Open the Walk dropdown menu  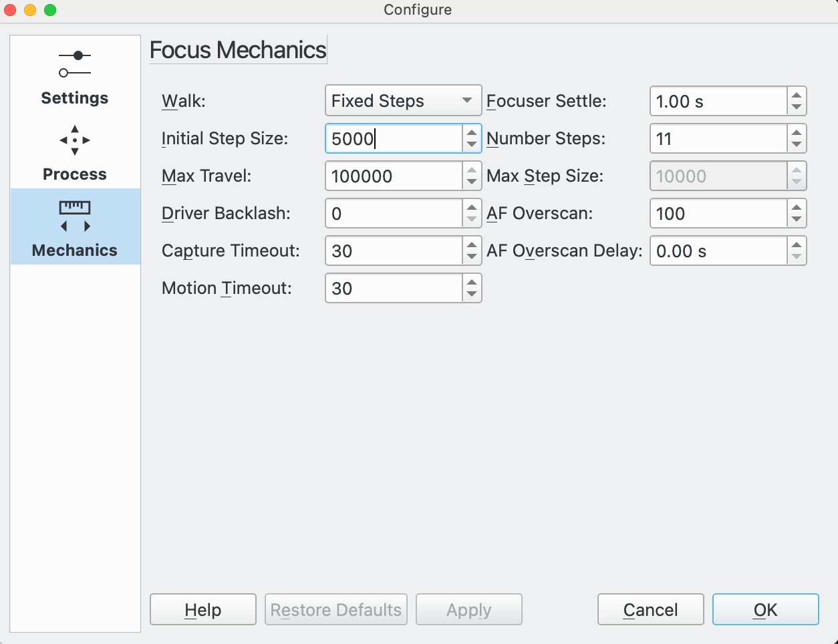[403, 101]
